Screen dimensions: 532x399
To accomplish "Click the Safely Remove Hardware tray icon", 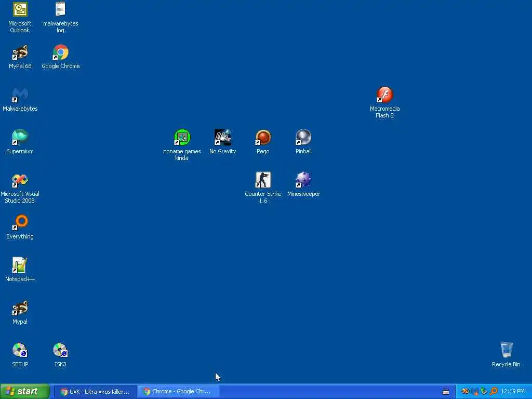I will [x=484, y=392].
